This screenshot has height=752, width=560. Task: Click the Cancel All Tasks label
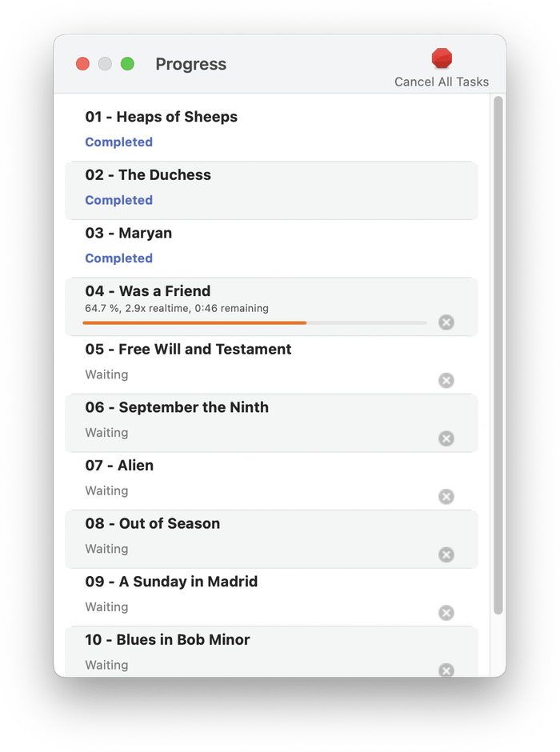coord(442,82)
